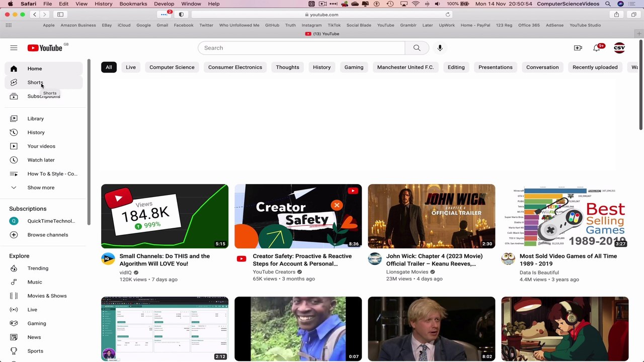Open the Develop menu in Safari
This screenshot has height=362, width=644.
pos(164,4)
